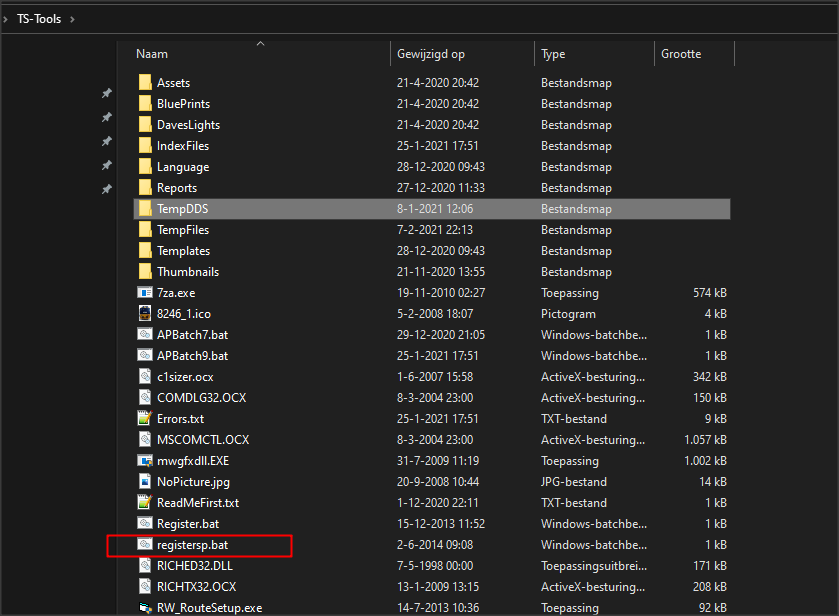Select the RW_RouteSetup.exe icon
Image resolution: width=839 pixels, height=616 pixels.
click(x=145, y=607)
